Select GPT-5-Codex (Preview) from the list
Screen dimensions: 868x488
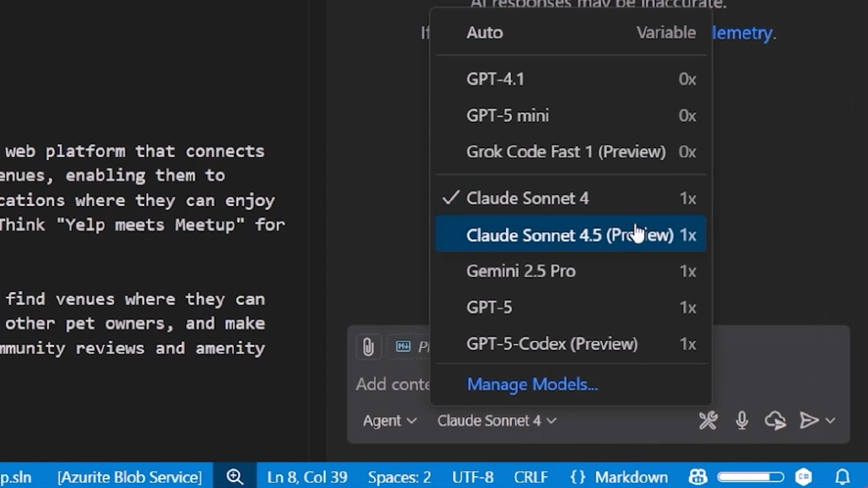coord(552,344)
